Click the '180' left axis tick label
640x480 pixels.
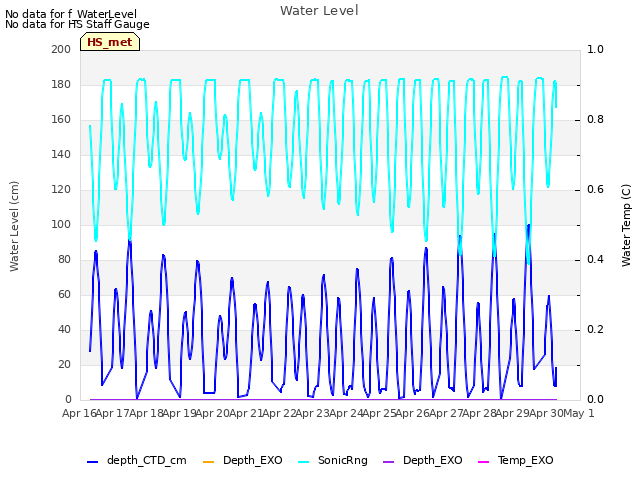(61, 84)
